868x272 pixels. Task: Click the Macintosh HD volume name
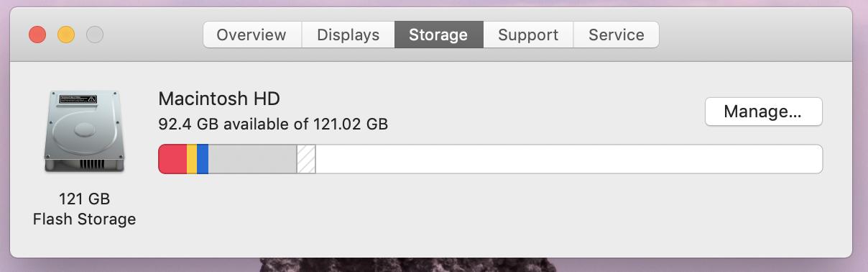[x=219, y=99]
